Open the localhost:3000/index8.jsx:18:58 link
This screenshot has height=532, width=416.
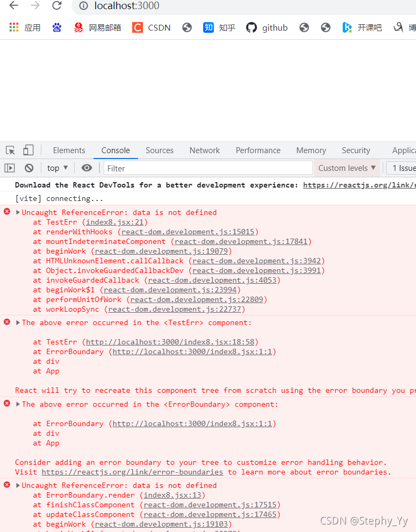[x=170, y=342]
